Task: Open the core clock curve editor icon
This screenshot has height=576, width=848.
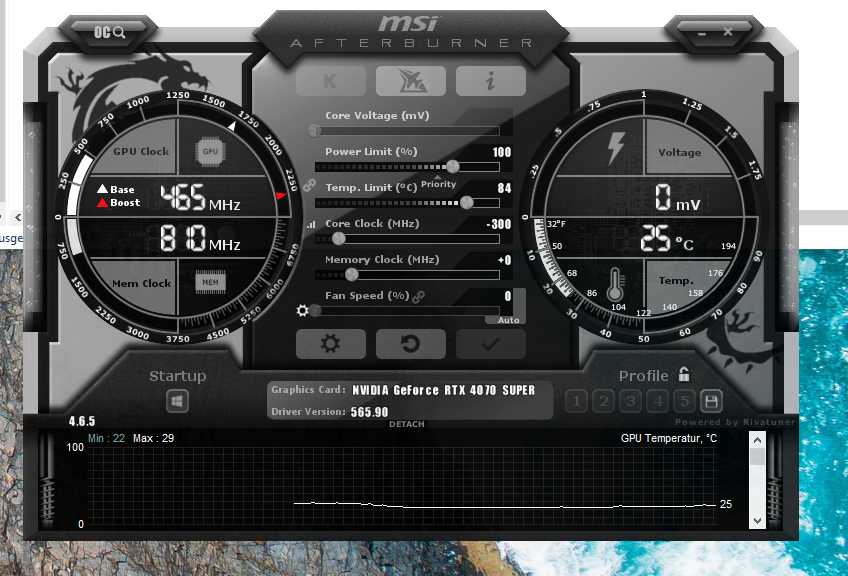Action: (310, 224)
